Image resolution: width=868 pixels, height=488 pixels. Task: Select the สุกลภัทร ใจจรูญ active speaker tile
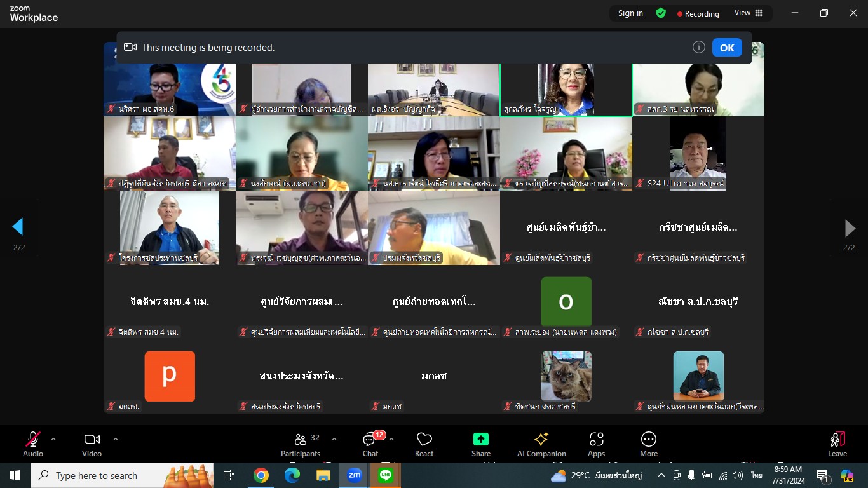[x=566, y=79]
